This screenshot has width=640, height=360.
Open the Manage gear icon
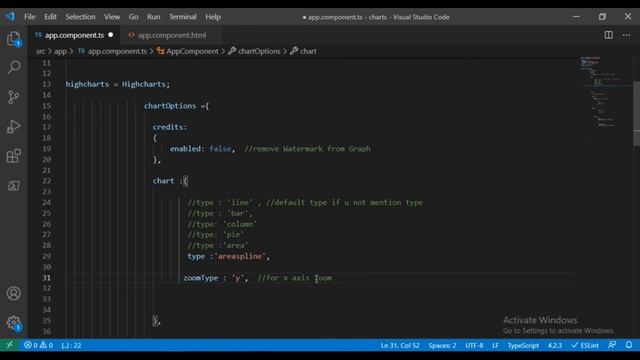pos(13,323)
